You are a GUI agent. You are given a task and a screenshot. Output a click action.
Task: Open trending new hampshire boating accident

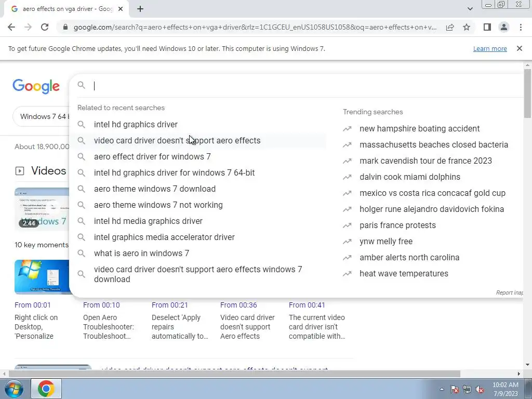(419, 129)
